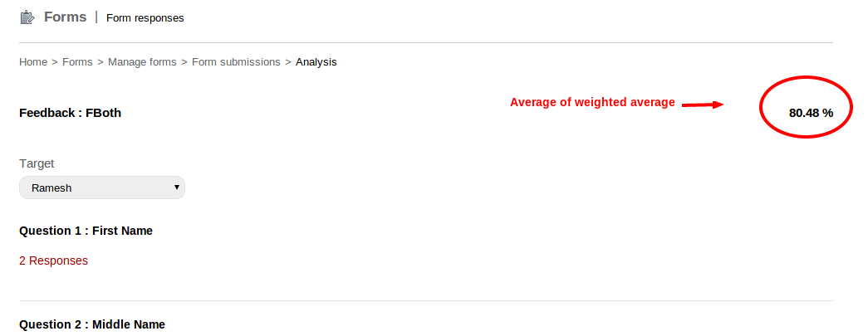This screenshot has height=336, width=868.
Task: Open Forms breadcrumb link
Action: [77, 62]
